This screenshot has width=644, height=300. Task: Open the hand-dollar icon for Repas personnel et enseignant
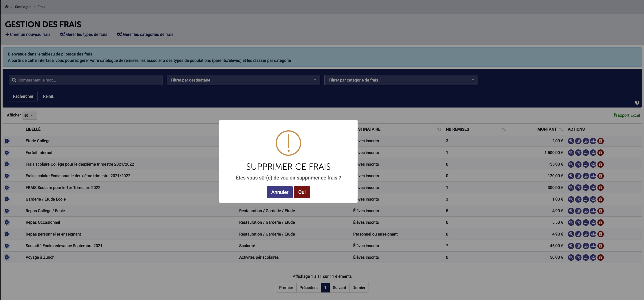pos(586,234)
